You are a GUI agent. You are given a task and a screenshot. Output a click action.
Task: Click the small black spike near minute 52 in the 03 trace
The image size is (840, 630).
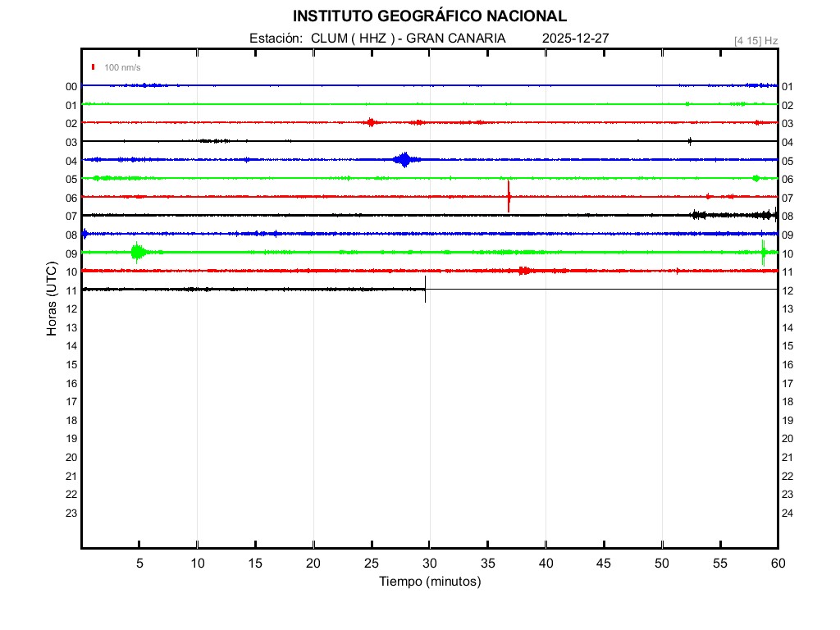[690, 141]
